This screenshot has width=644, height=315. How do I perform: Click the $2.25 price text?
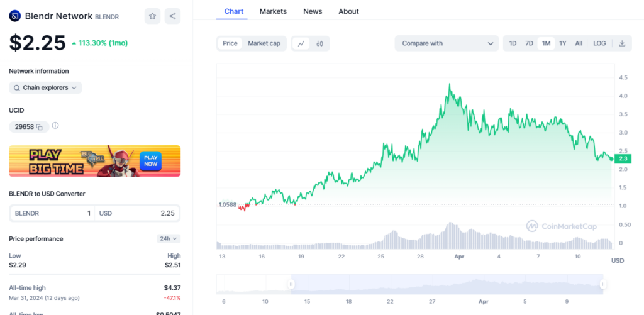tap(37, 43)
